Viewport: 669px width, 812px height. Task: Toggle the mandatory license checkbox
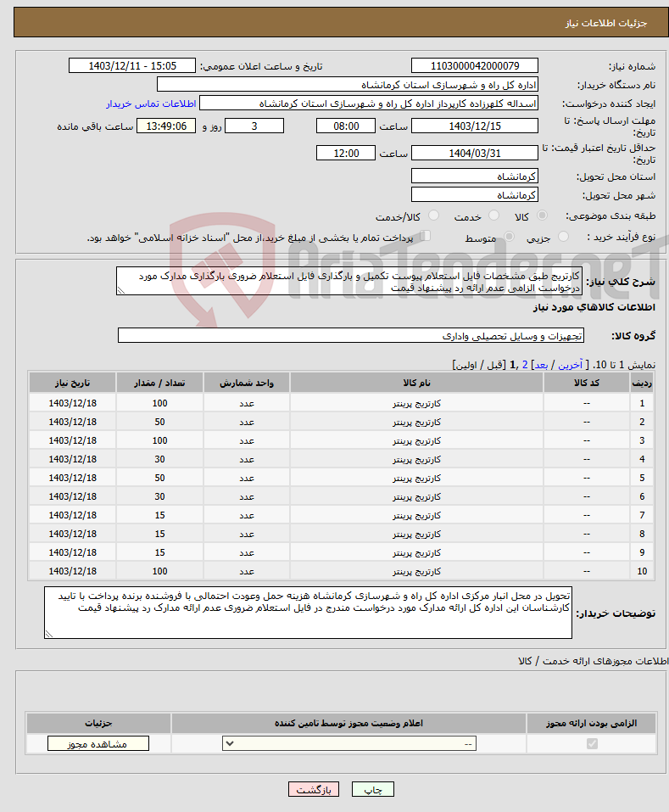(x=592, y=743)
